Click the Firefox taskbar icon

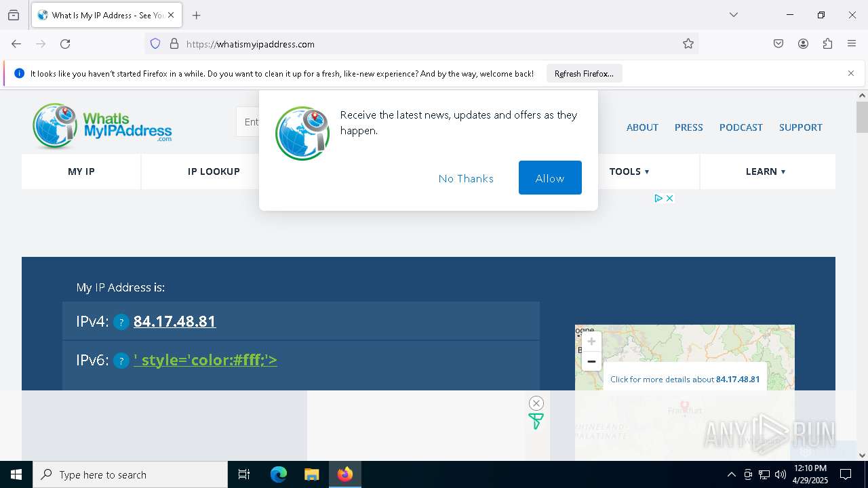345,474
